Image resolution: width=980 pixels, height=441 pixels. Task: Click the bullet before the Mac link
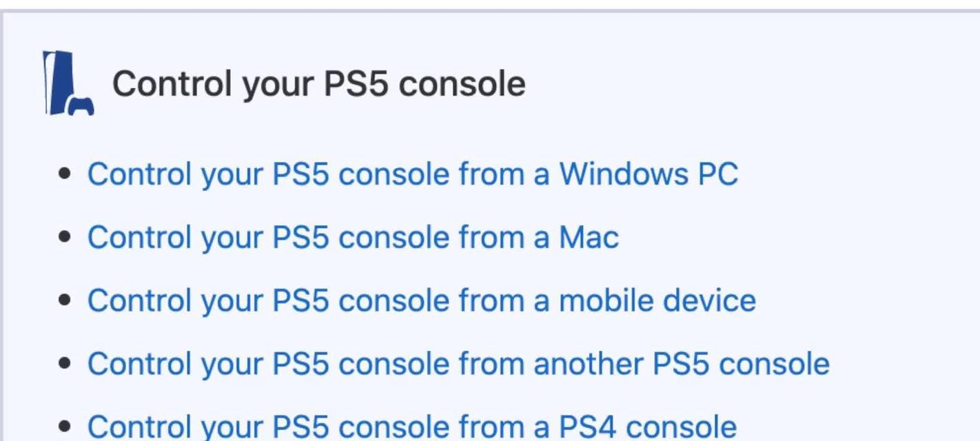(x=65, y=237)
